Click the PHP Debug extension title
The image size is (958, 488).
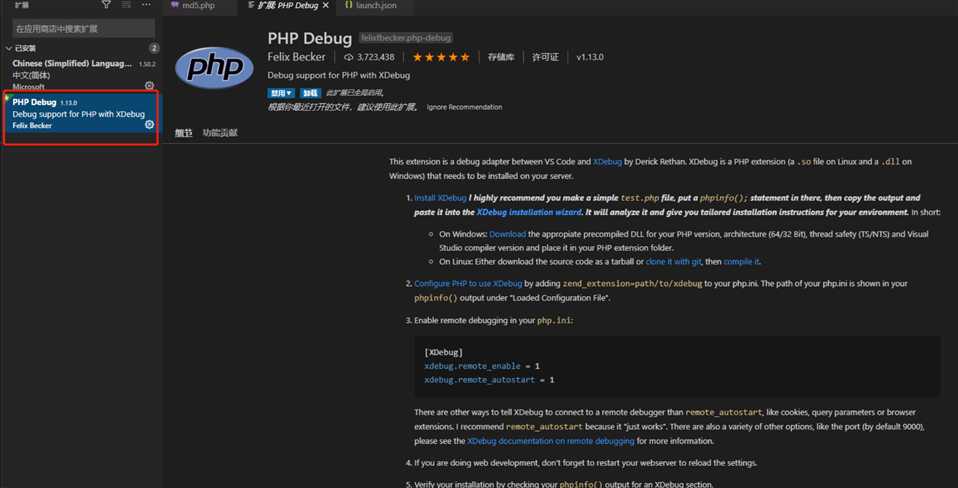pyautogui.click(x=310, y=38)
